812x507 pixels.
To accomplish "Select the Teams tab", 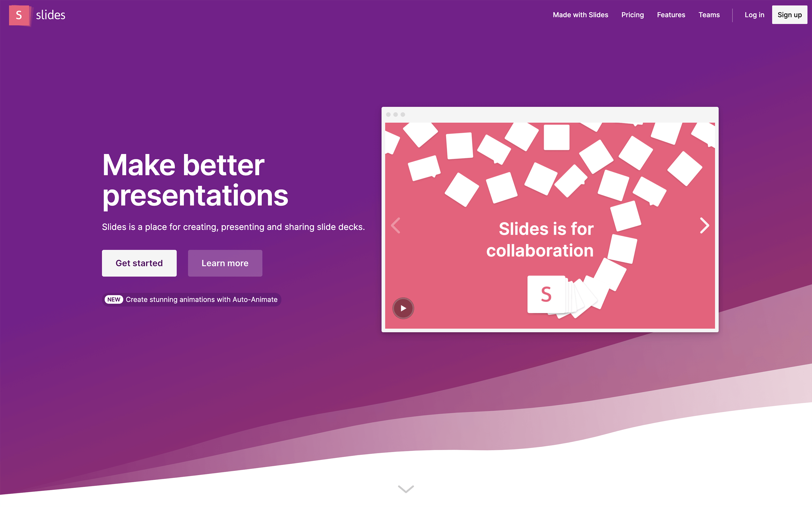I will pos(709,15).
